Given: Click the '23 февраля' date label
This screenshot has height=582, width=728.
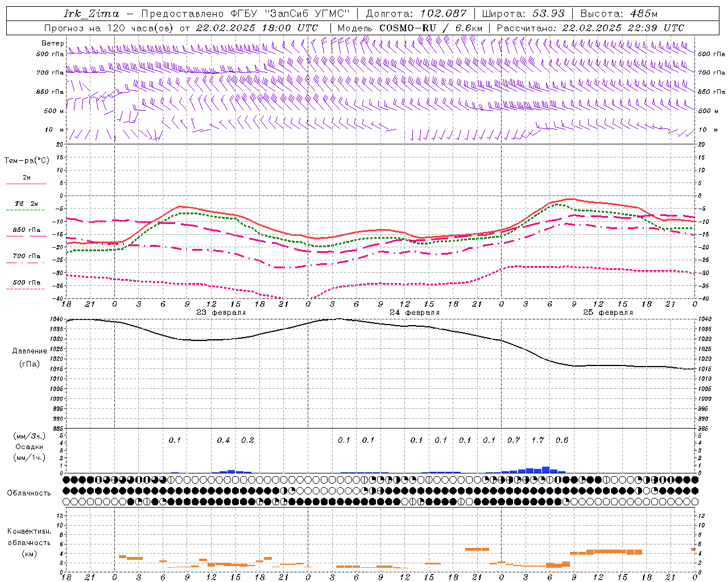Looking at the screenshot, I should coord(221,313).
